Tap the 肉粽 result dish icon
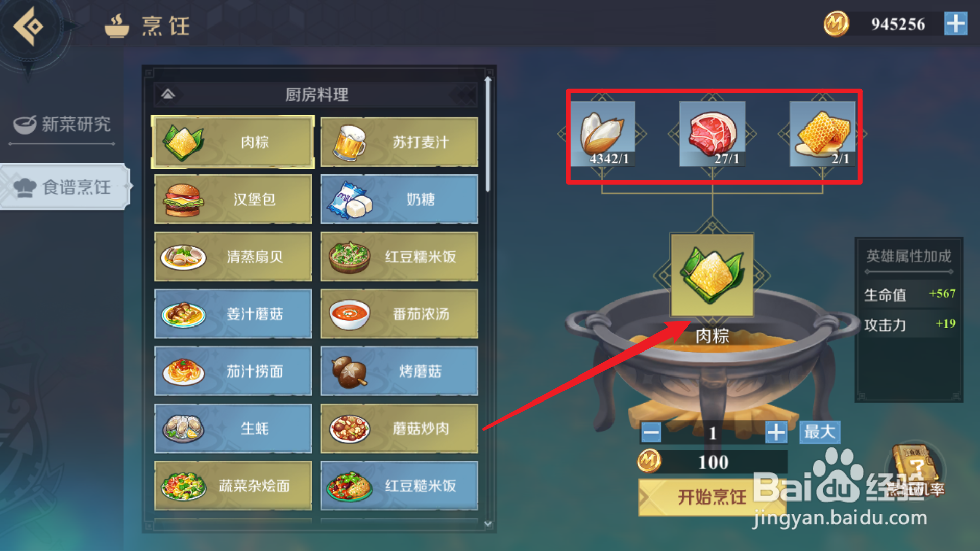Image resolution: width=980 pixels, height=551 pixels. (712, 275)
